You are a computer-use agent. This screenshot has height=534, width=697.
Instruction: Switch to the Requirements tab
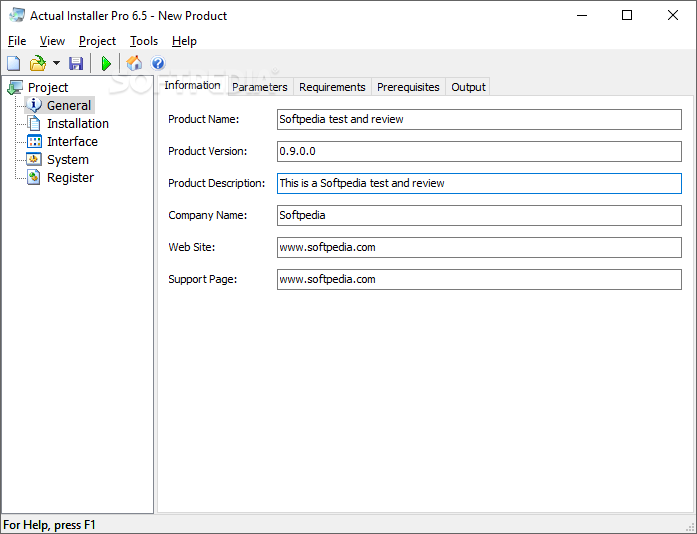pos(332,87)
